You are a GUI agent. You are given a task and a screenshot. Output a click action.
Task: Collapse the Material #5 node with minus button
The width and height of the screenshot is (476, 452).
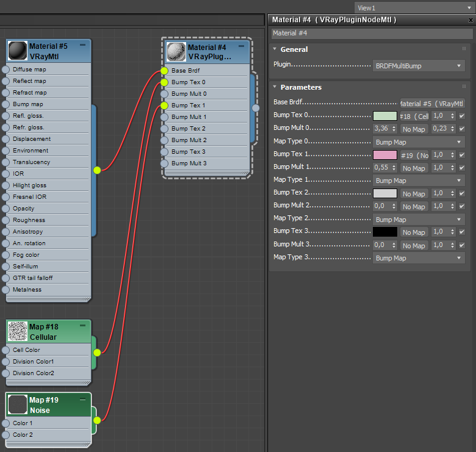click(82, 46)
